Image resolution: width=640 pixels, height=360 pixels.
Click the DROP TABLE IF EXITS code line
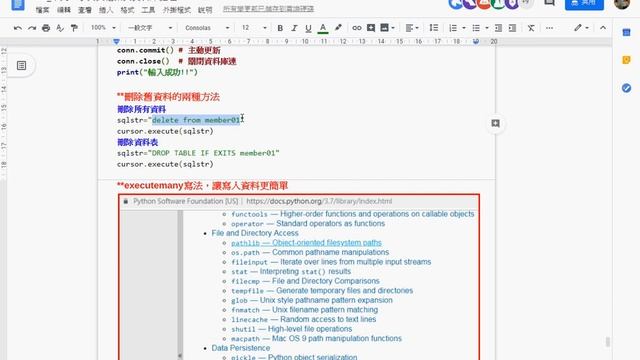[198, 153]
